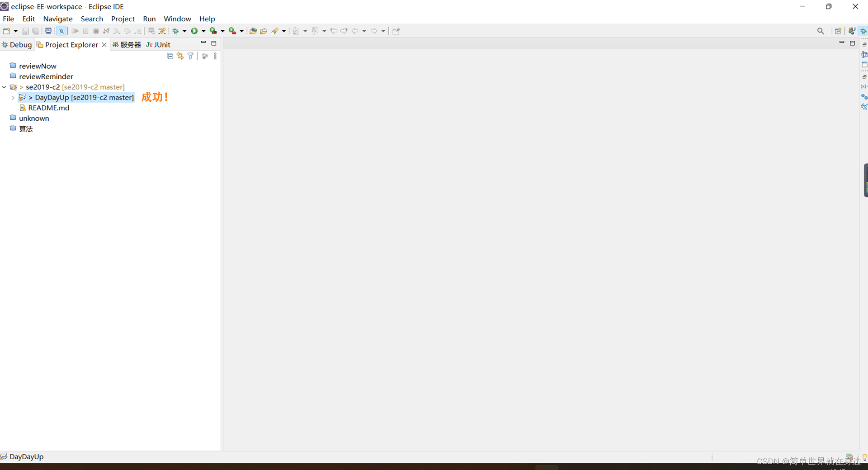The image size is (868, 470).
Task: Click the Save All icon in the toolbar
Action: coord(36,31)
